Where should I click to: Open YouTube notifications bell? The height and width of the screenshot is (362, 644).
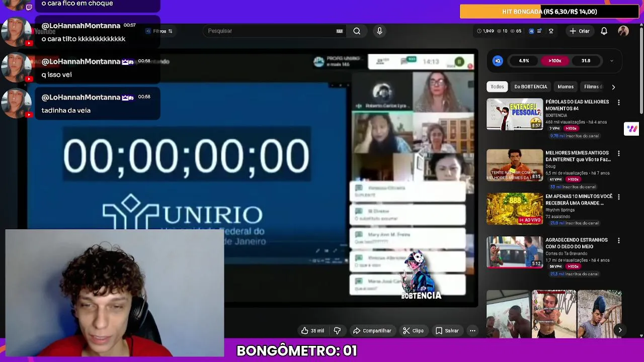604,31
